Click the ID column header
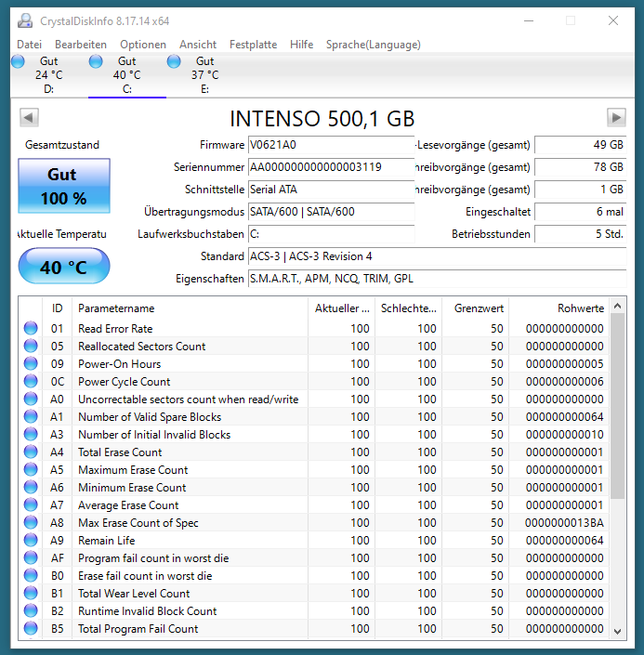The image size is (644, 655). click(x=58, y=308)
